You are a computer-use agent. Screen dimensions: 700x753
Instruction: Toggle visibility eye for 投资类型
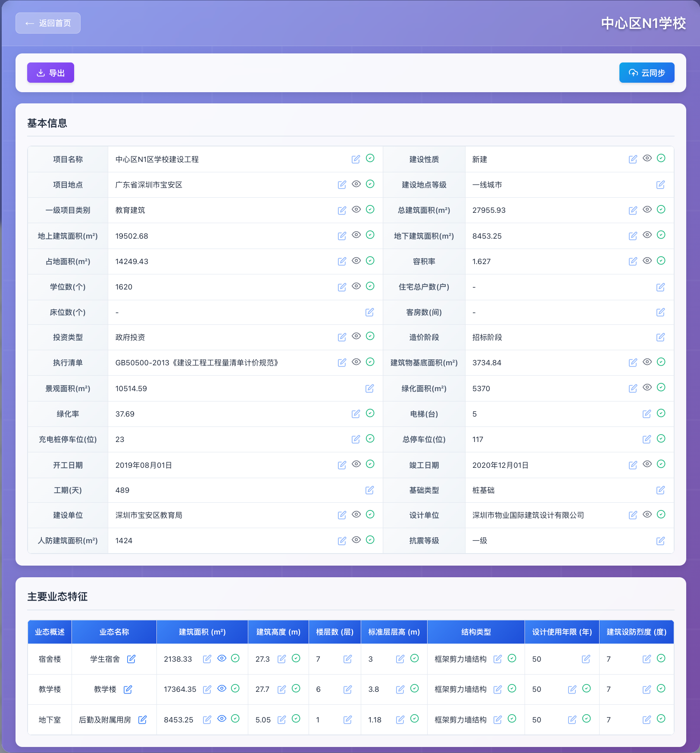[356, 336]
